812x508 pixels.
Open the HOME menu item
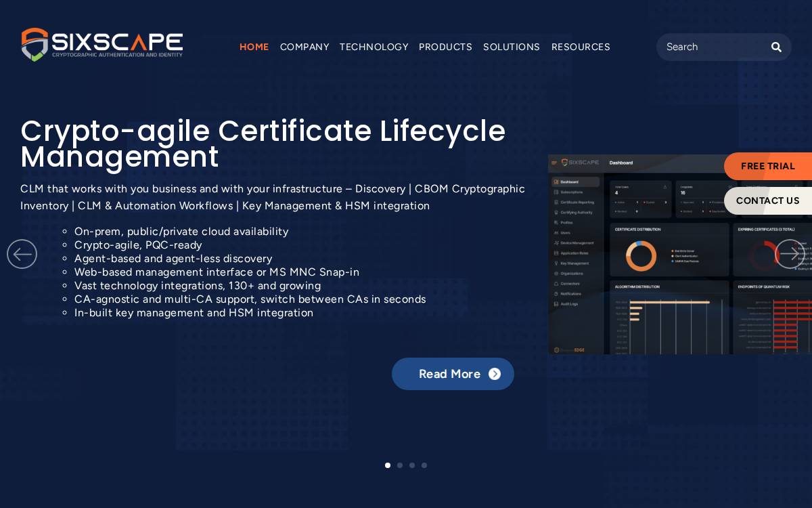254,47
